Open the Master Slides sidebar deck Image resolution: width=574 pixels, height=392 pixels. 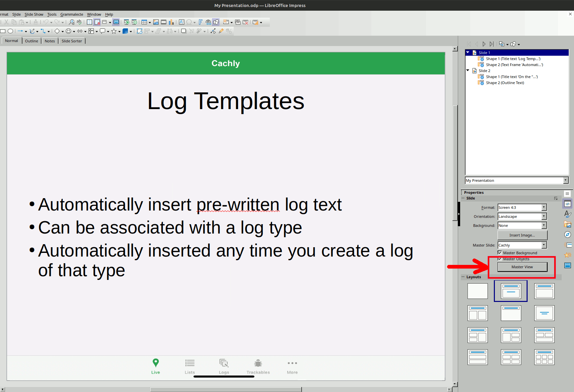pyautogui.click(x=568, y=266)
